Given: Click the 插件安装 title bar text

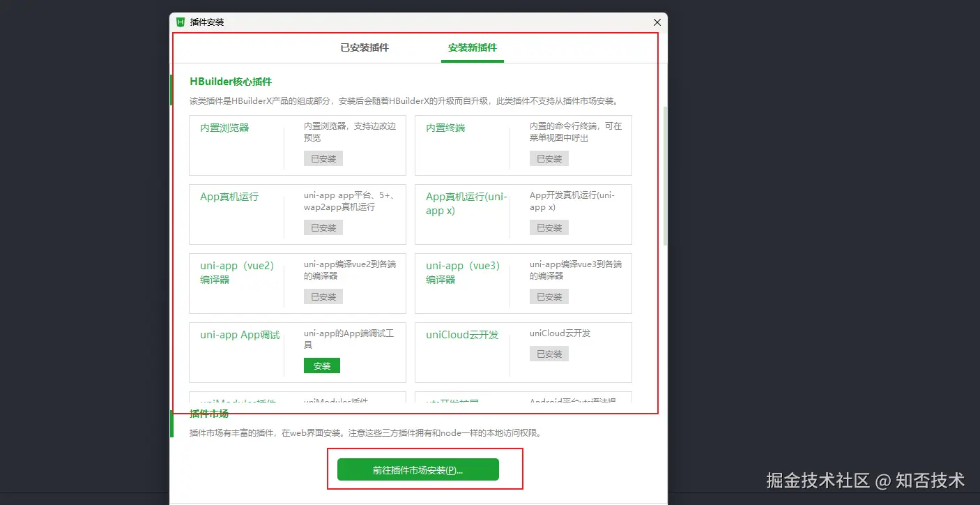Looking at the screenshot, I should pos(207,22).
